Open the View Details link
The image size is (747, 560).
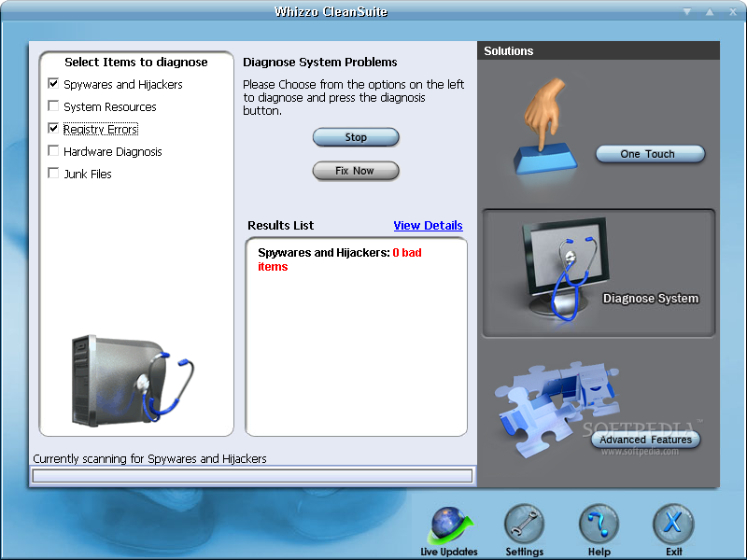pyautogui.click(x=428, y=225)
